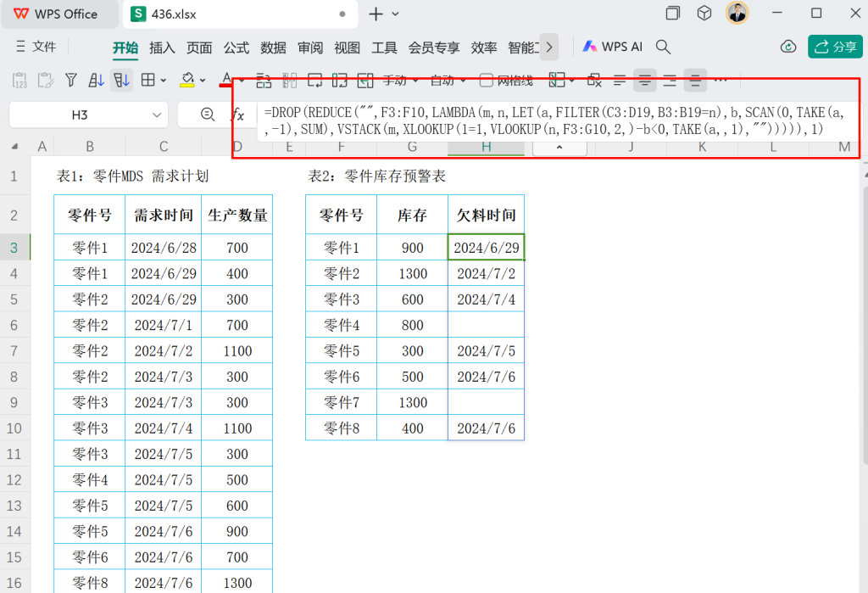Toggle the highlighted vertical middle alignment icon
Screen dimensions: 868x593
(x=695, y=81)
